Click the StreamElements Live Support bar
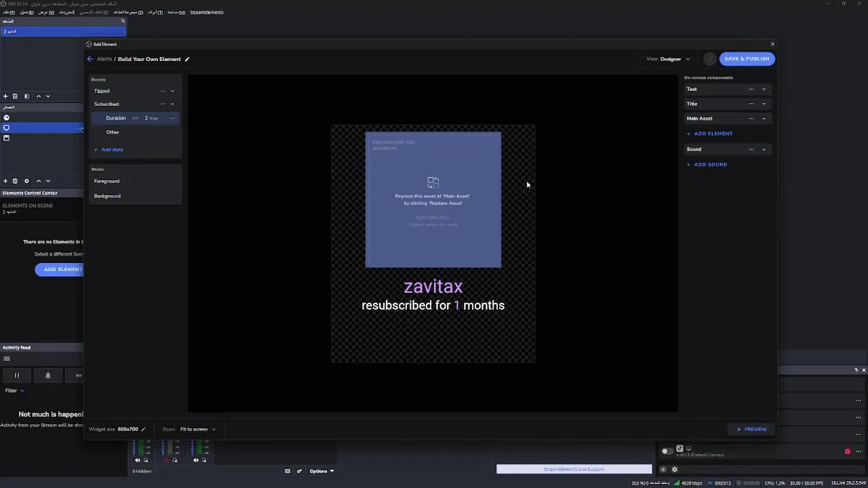This screenshot has width=868, height=488. 574,469
